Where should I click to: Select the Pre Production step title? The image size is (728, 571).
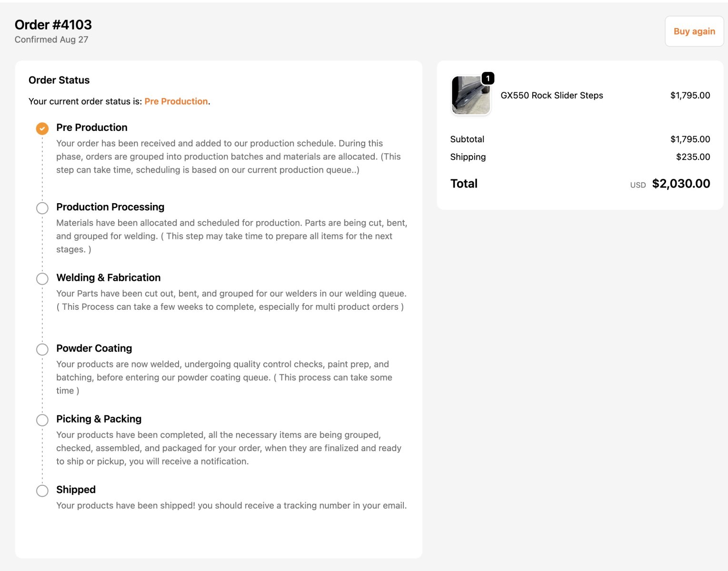click(x=92, y=128)
